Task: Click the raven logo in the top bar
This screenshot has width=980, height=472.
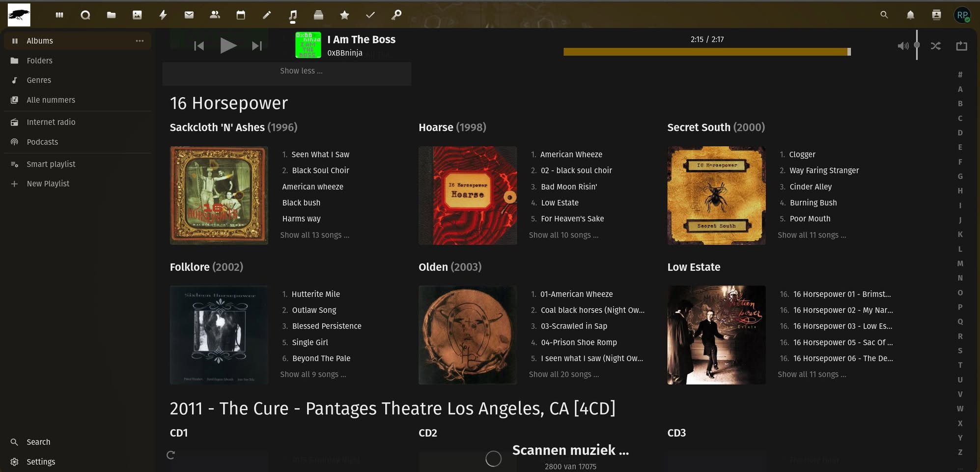Action: click(19, 15)
